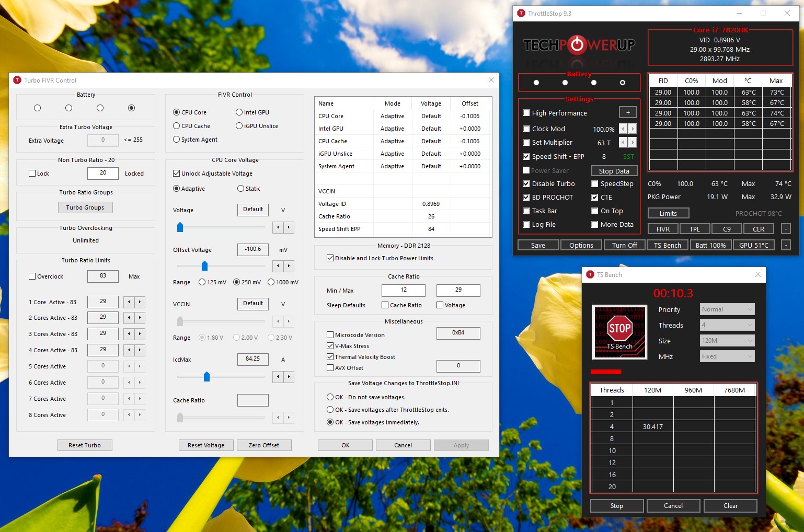This screenshot has width=804, height=532.
Task: Increase Clock Mod with right arrow
Action: 633,129
